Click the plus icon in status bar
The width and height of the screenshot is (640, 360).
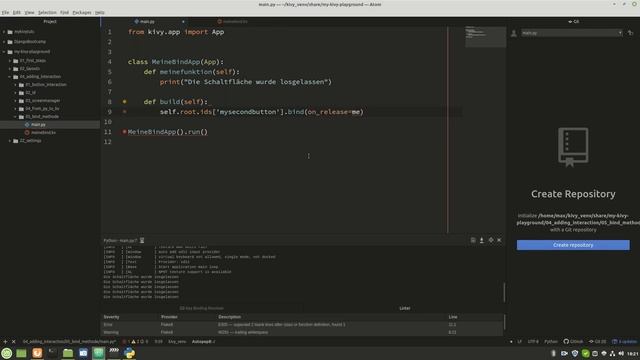(5, 342)
